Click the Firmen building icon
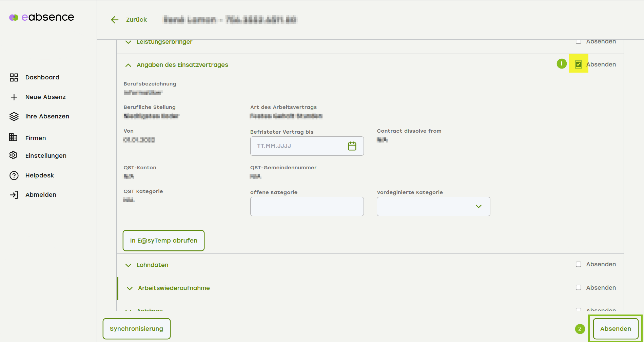This screenshot has height=342, width=644. (13, 137)
